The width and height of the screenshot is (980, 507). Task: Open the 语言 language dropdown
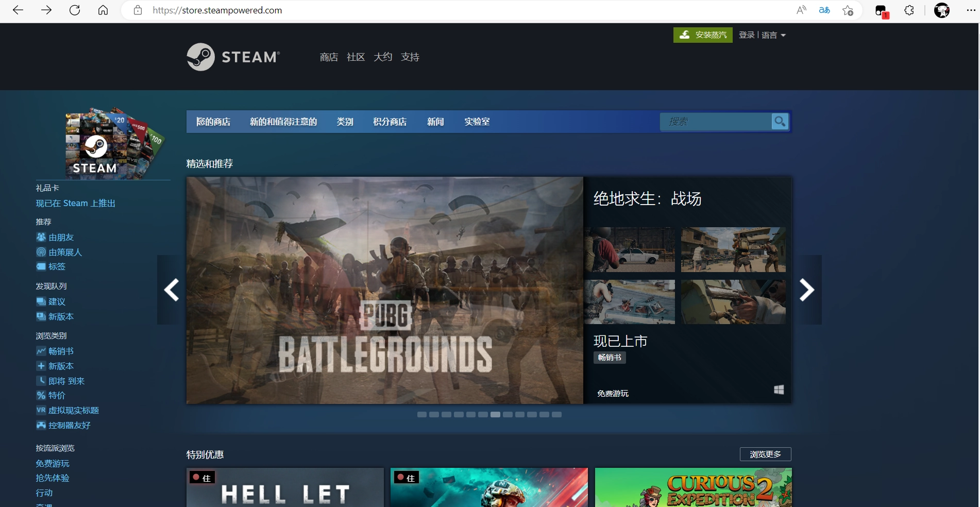[773, 35]
